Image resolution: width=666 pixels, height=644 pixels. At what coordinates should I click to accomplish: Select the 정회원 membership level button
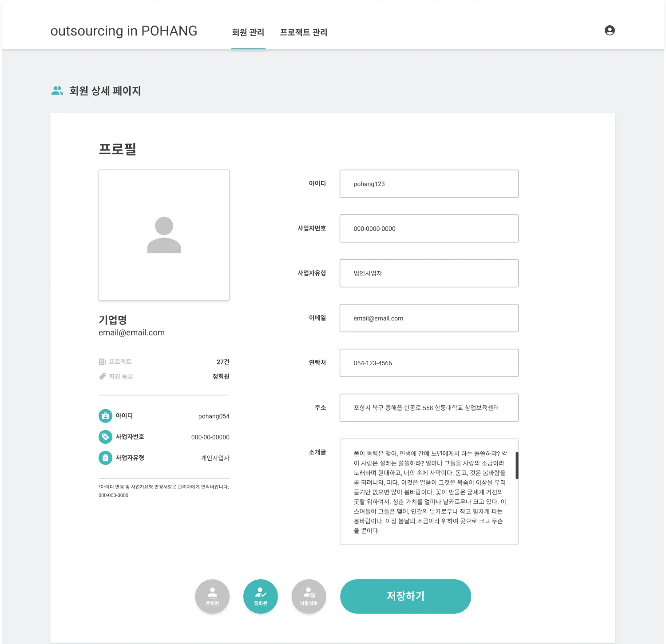click(x=261, y=597)
